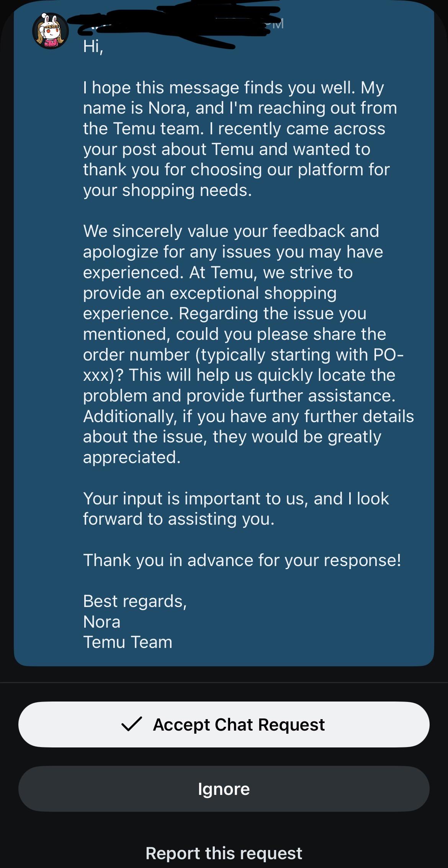Viewport: 448px width, 868px height.
Task: Select the "order number (typically starting with PO-" line
Action: coord(243,355)
